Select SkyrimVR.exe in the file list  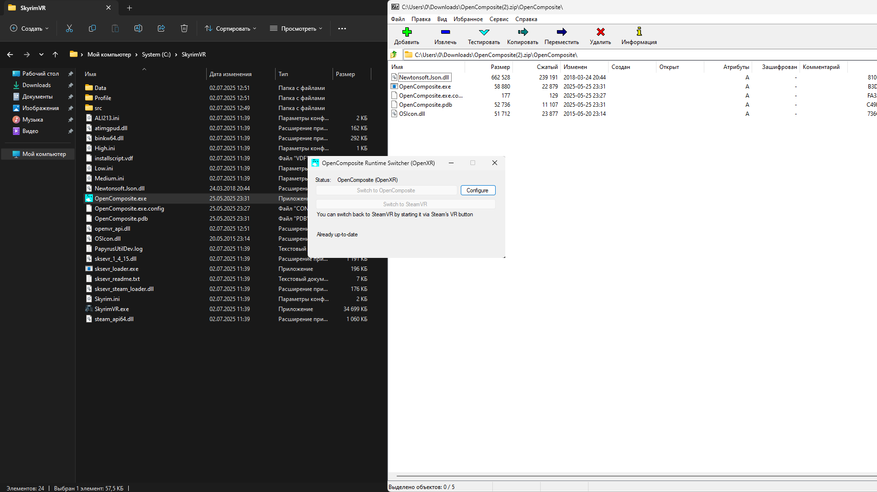pyautogui.click(x=111, y=309)
